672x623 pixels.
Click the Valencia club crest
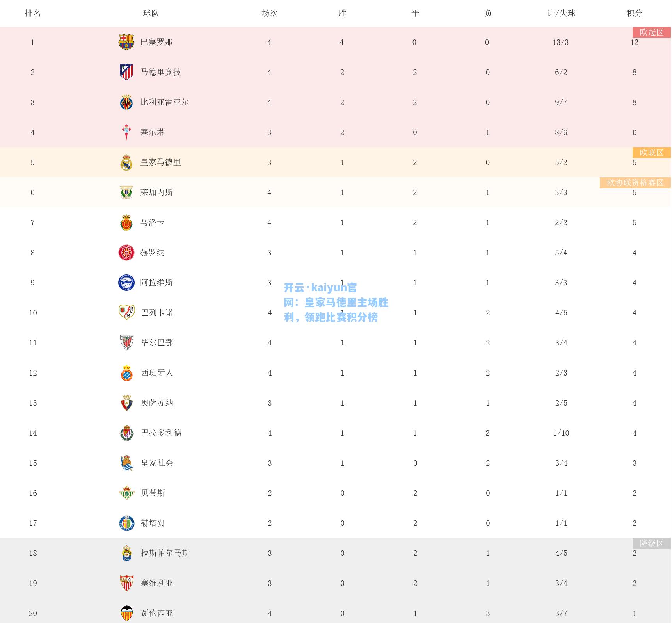tap(126, 613)
